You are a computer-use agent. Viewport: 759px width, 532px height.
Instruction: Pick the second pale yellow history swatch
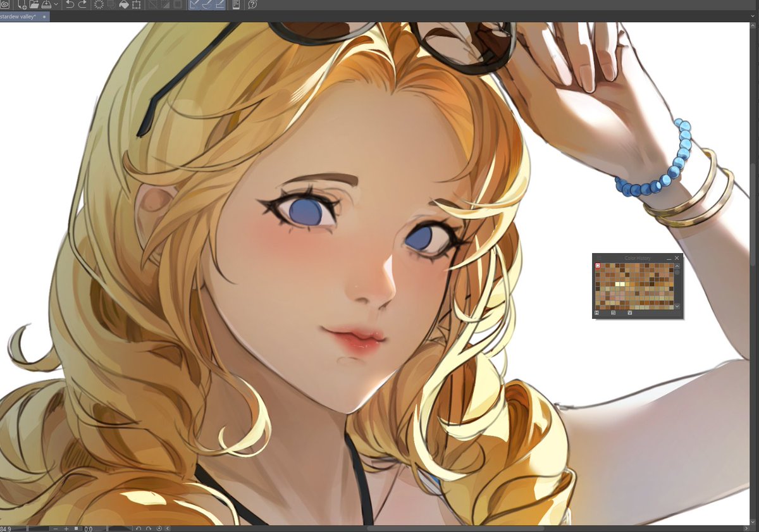pos(622,284)
